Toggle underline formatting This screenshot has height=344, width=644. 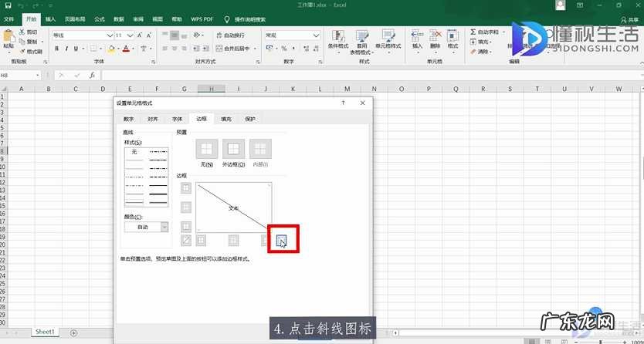(76, 49)
